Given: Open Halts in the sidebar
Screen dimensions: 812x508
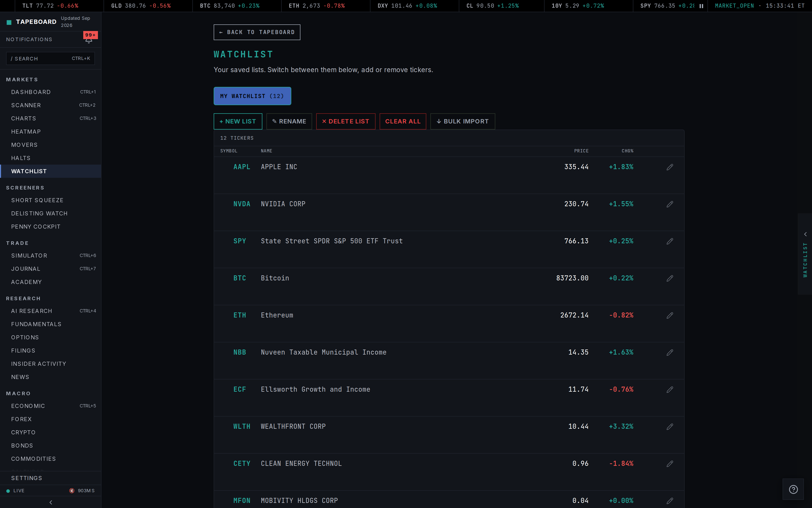Looking at the screenshot, I should [x=51, y=158].
